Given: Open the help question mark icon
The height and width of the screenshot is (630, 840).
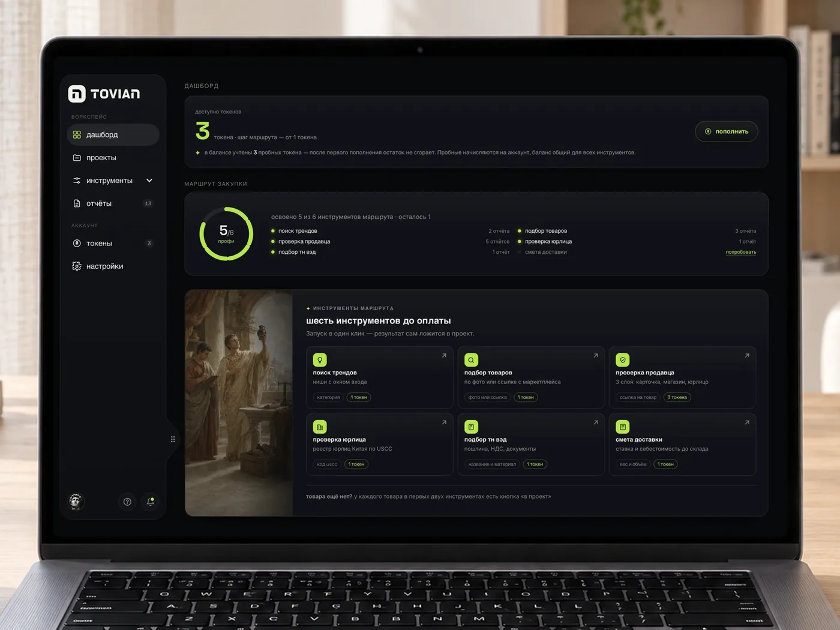Looking at the screenshot, I should click(x=127, y=502).
